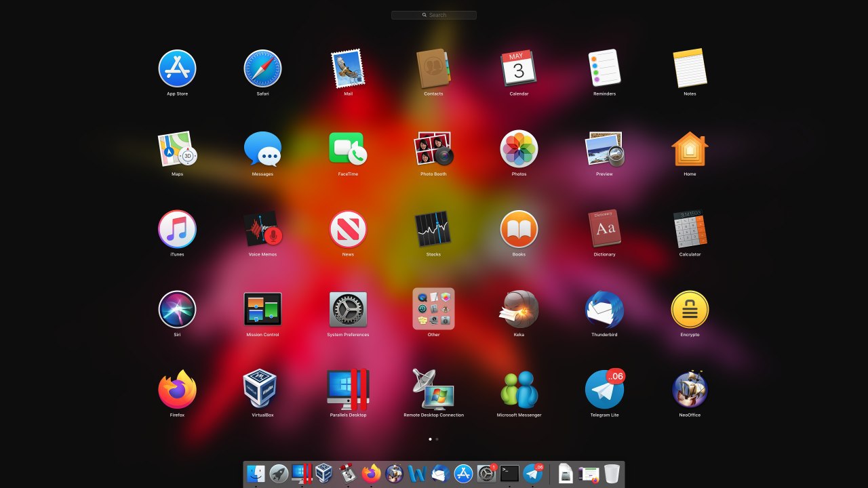Image resolution: width=868 pixels, height=488 pixels.
Task: Open Thunderbird from the Launchpad grid
Action: (604, 309)
